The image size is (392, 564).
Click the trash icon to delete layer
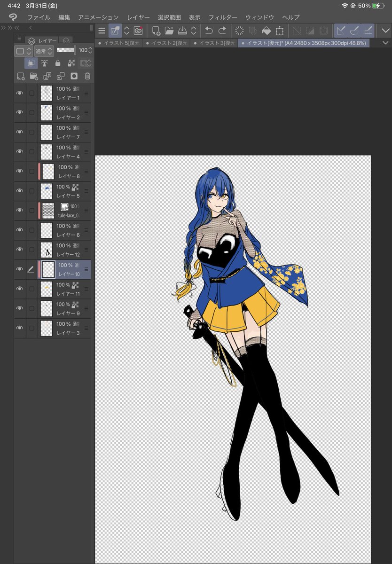pos(87,76)
